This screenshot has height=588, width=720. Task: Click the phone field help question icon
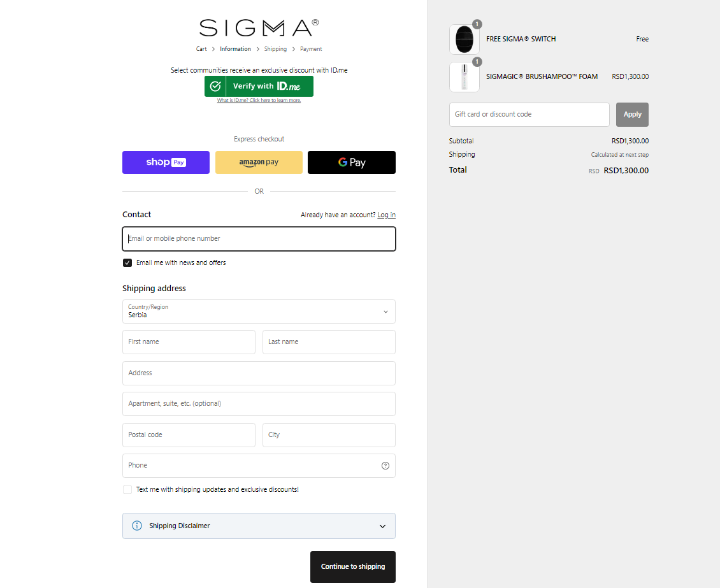pyautogui.click(x=385, y=466)
